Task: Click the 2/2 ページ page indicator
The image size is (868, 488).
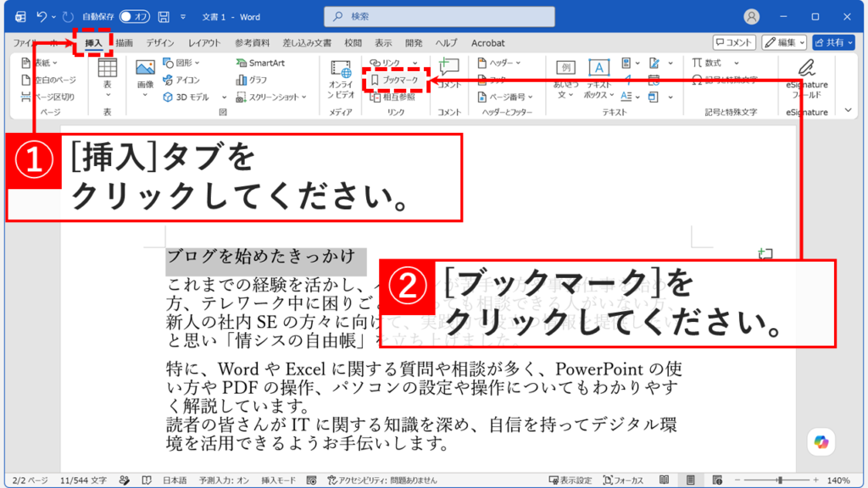Action: 30,480
